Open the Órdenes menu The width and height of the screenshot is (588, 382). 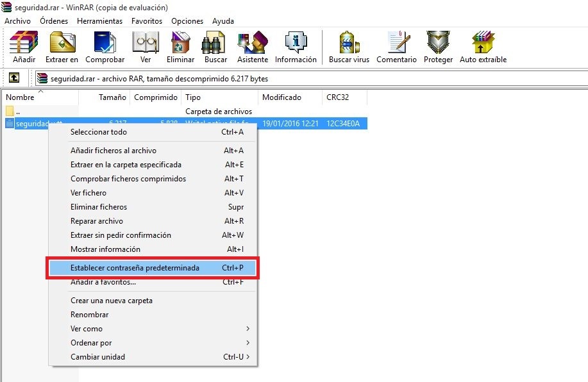click(x=54, y=21)
